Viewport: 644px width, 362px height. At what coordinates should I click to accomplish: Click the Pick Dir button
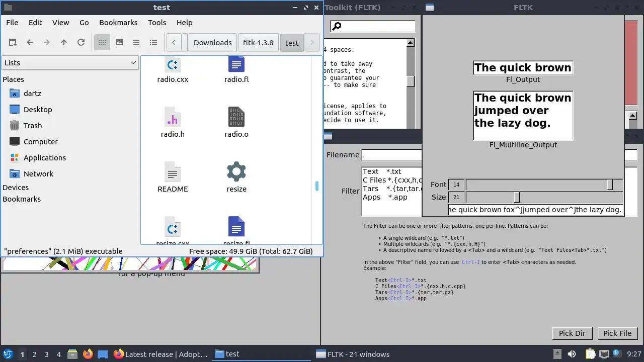(572, 333)
